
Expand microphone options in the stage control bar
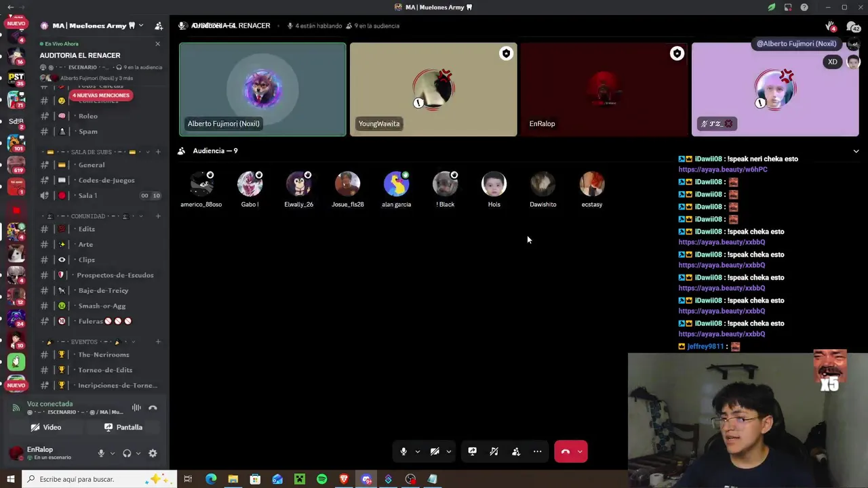point(417,451)
